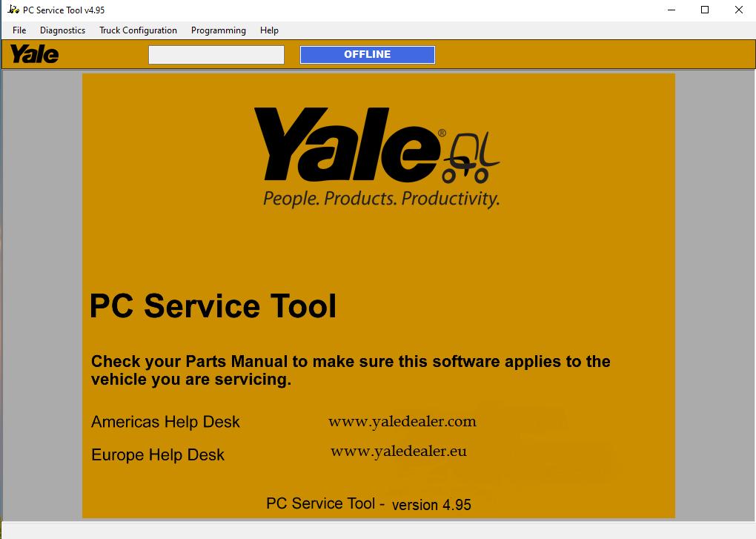756x539 pixels.
Task: Click the large Yale splash logo
Action: coord(347,145)
